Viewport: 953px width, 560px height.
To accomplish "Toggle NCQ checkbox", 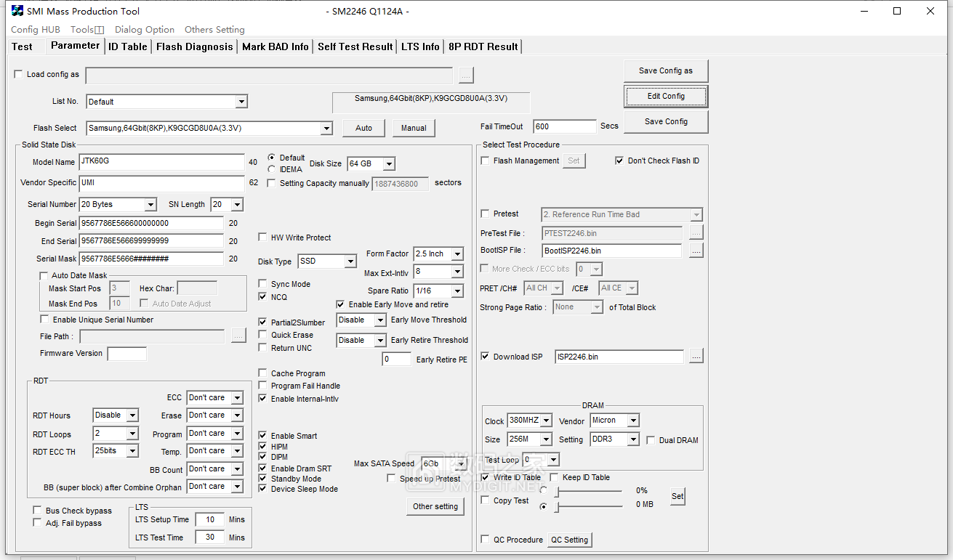I will point(263,297).
